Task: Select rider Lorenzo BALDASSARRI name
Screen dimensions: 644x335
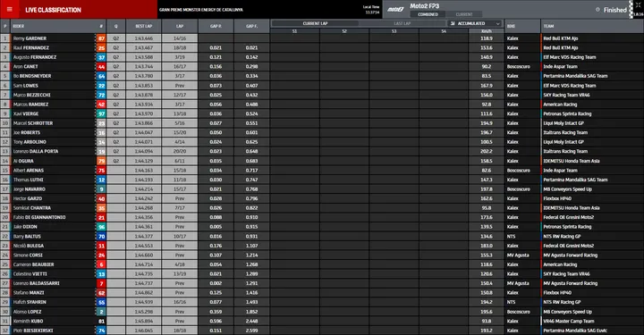Action: (36, 284)
